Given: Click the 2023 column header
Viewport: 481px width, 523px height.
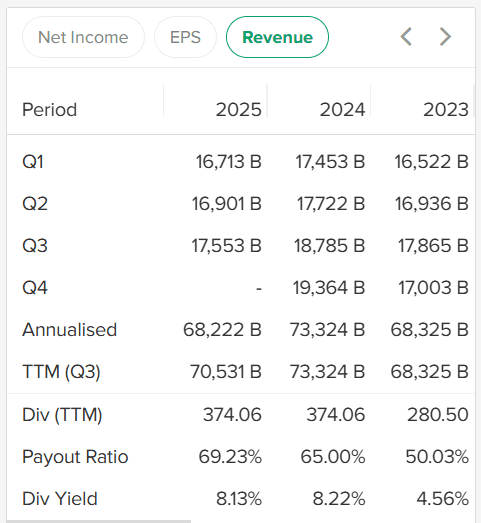Looking at the screenshot, I should tap(446, 110).
